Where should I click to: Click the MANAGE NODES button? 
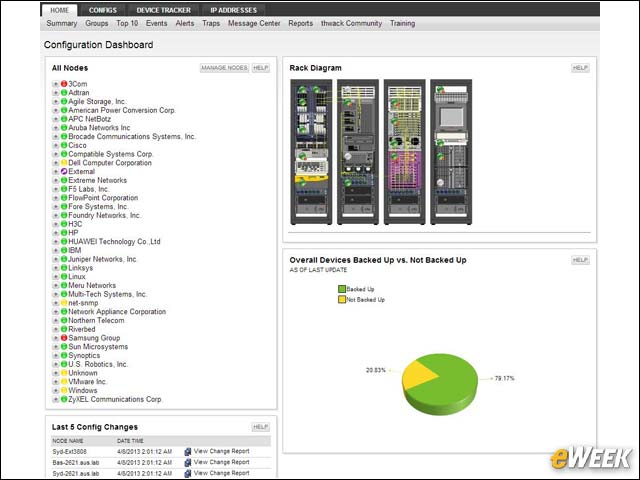click(x=224, y=68)
